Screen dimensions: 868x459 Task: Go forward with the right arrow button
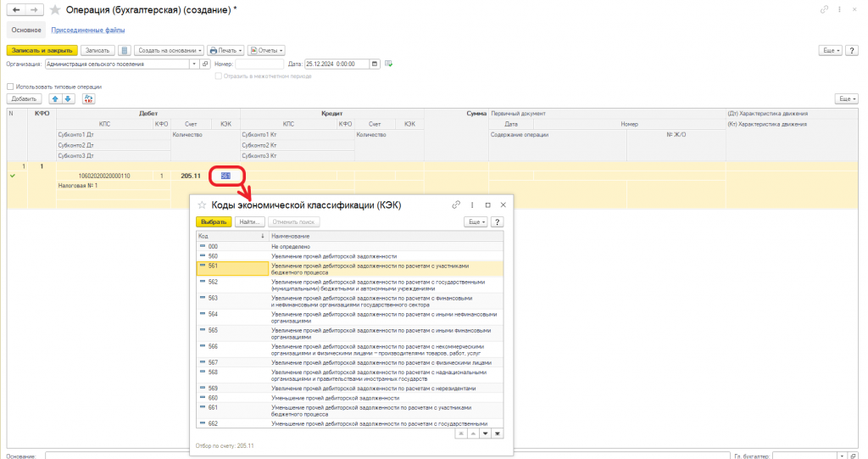[x=34, y=10]
